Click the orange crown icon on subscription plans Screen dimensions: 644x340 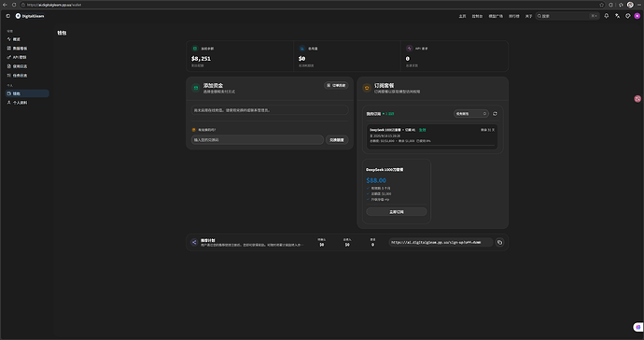point(367,88)
